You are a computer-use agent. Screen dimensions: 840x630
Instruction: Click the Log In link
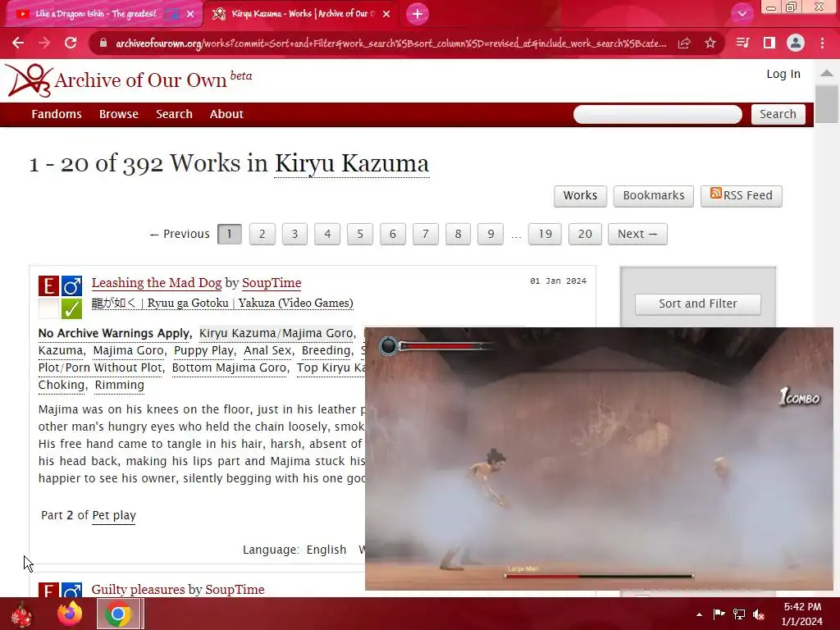pos(783,75)
